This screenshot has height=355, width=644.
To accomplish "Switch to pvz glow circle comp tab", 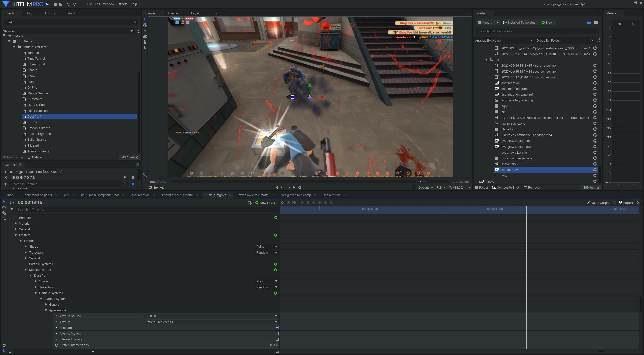I will (x=296, y=195).
